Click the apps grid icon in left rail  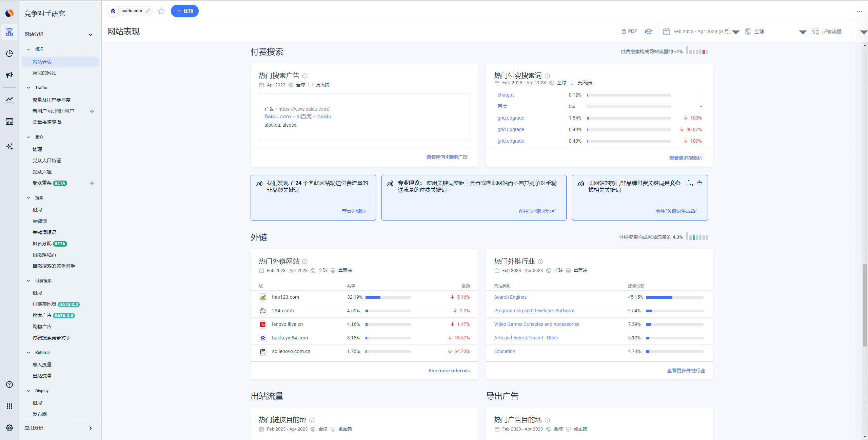[9, 406]
